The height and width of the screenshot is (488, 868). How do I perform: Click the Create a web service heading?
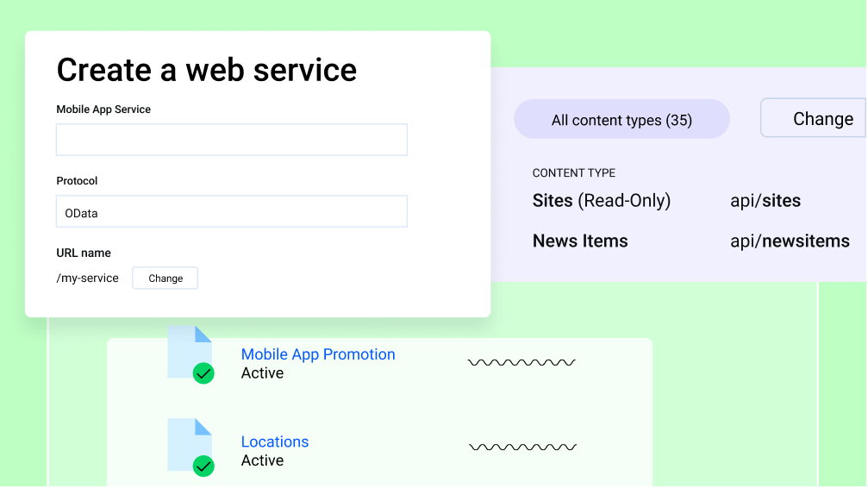click(207, 70)
